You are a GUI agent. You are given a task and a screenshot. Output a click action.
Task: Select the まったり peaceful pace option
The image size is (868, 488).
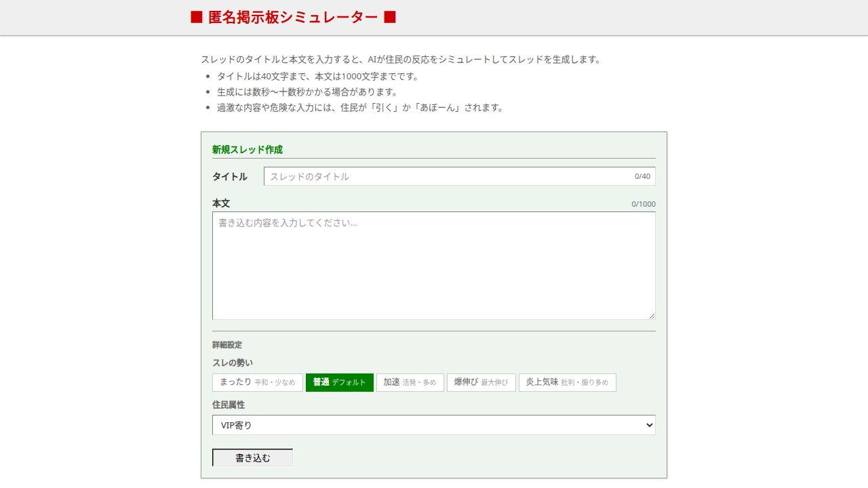(x=258, y=382)
